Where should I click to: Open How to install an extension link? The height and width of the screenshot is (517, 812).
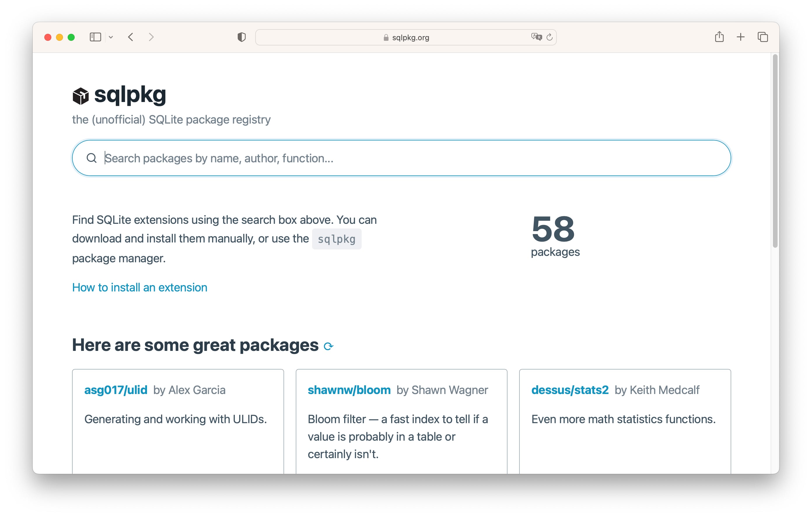pos(140,287)
